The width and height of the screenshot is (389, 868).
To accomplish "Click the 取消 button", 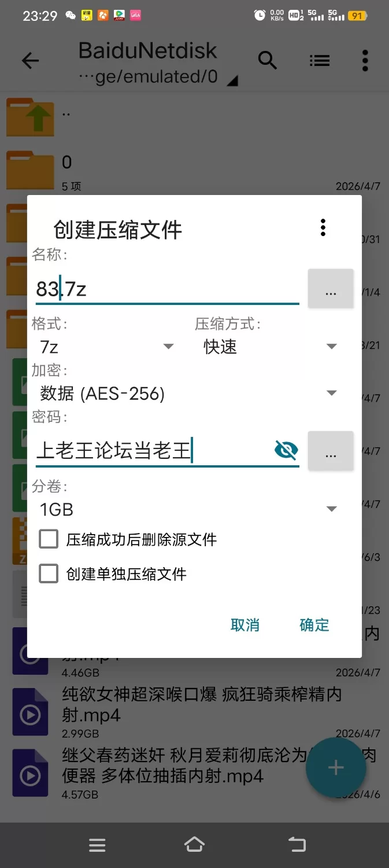I will tap(245, 625).
